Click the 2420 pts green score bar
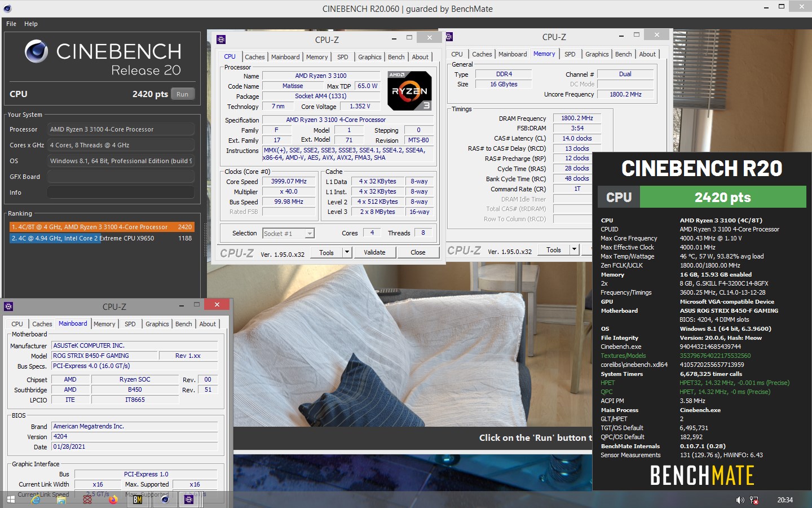The height and width of the screenshot is (508, 812). [x=723, y=197]
